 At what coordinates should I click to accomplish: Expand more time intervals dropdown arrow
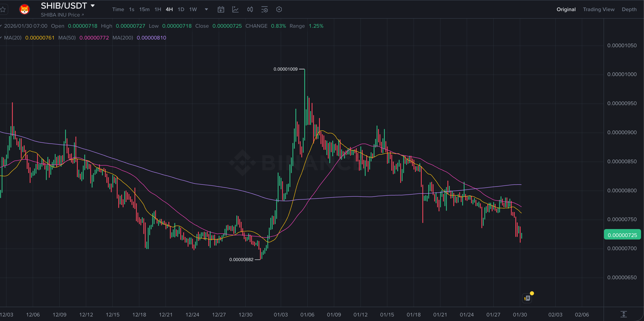pyautogui.click(x=206, y=10)
